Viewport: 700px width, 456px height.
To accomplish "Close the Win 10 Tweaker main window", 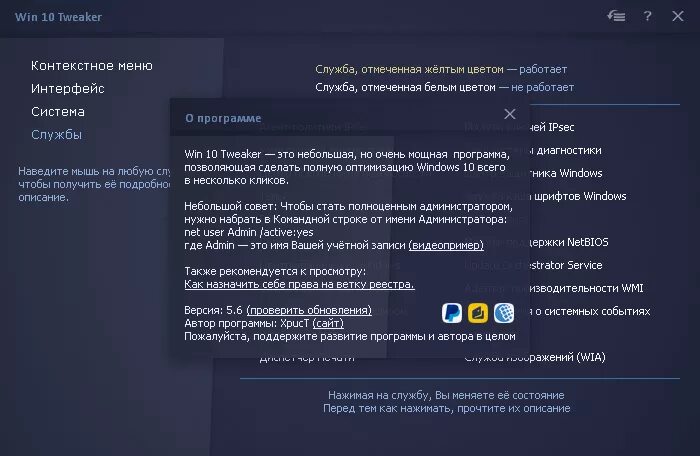I will click(x=678, y=17).
